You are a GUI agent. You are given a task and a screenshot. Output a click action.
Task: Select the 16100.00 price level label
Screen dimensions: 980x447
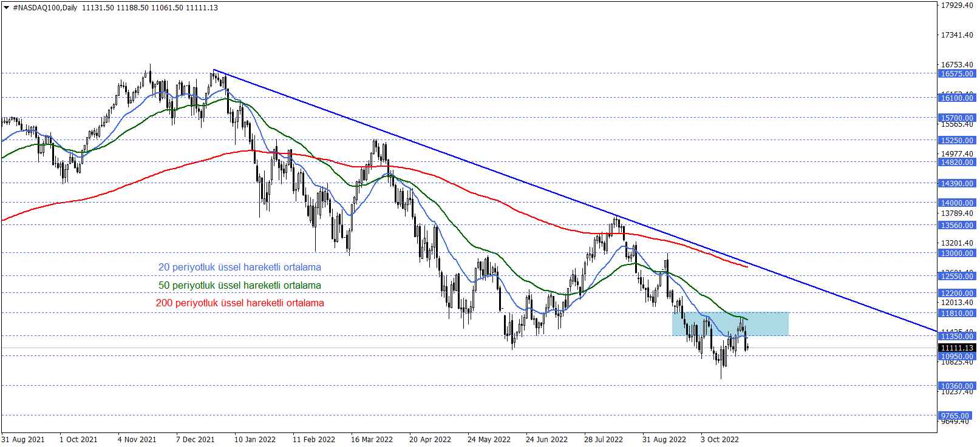956,98
